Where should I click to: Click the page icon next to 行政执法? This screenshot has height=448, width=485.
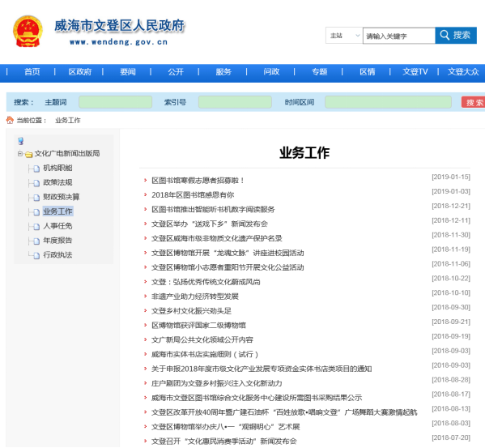36,255
